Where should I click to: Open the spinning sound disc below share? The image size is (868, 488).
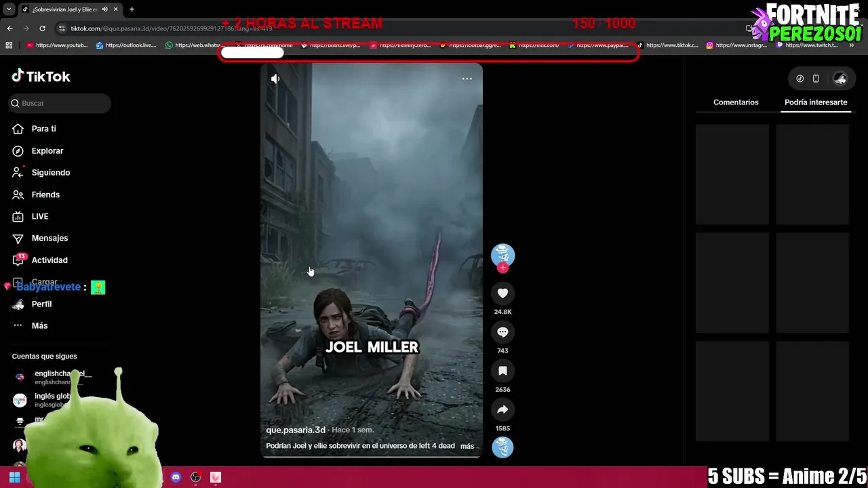(x=502, y=447)
